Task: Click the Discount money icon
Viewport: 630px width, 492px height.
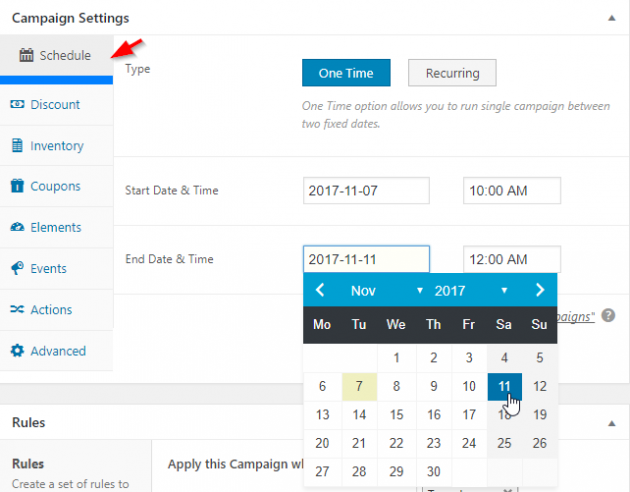Action: [17, 104]
